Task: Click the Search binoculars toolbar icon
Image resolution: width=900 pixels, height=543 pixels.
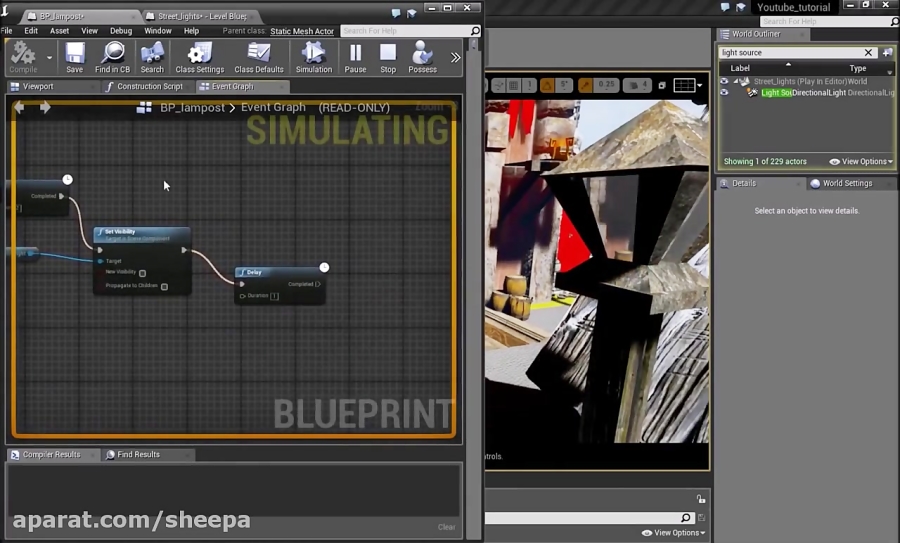Action: pos(152,57)
